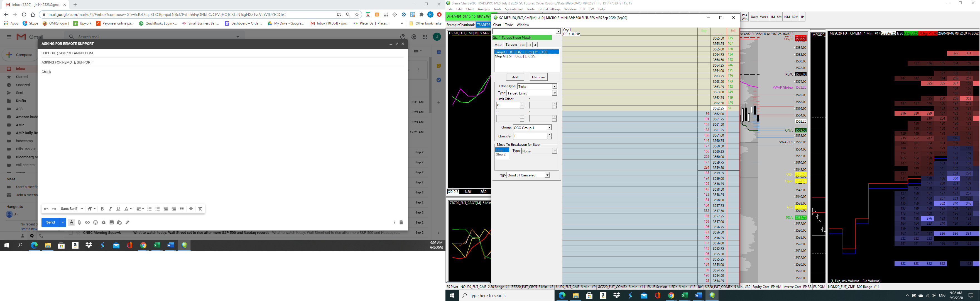Open the text color picker
Screen dimensions: 980x301
pyautogui.click(x=128, y=209)
